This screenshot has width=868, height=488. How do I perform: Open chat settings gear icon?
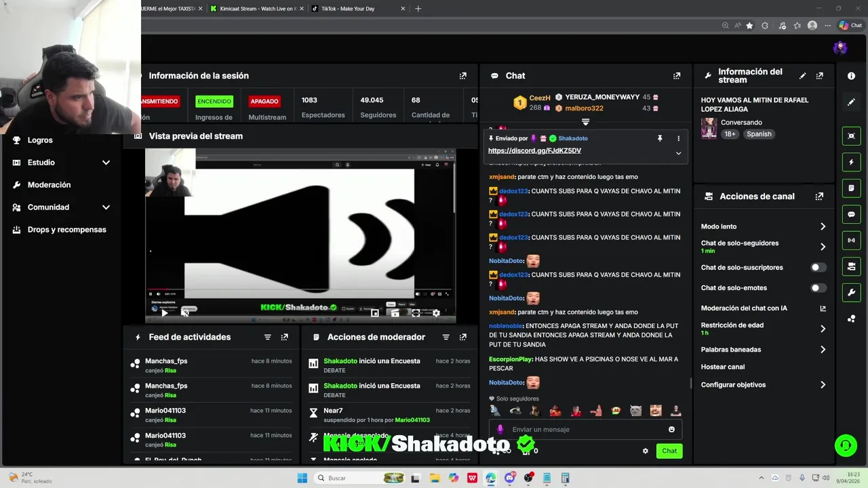pyautogui.click(x=646, y=451)
